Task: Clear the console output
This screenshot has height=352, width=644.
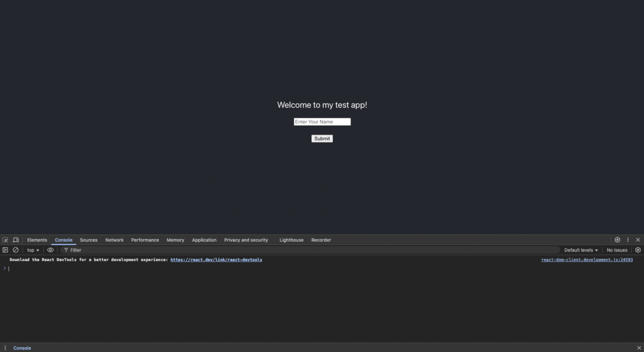Action: click(15, 249)
